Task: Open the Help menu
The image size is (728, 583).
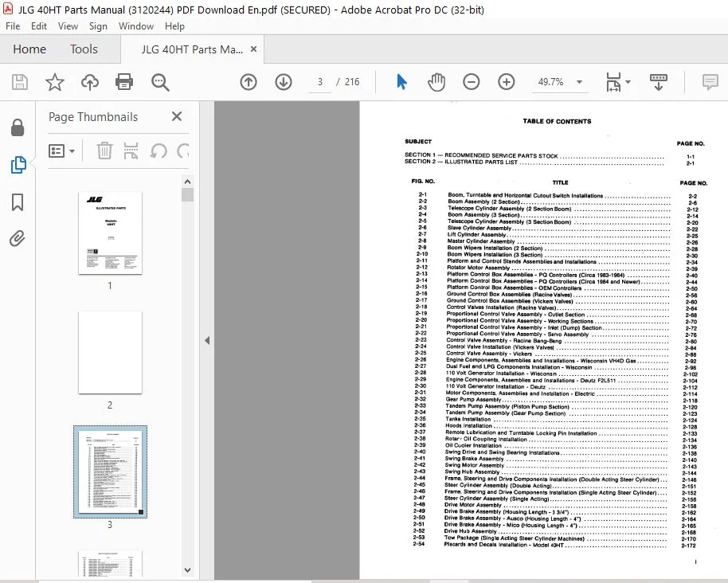Action: pos(174,26)
